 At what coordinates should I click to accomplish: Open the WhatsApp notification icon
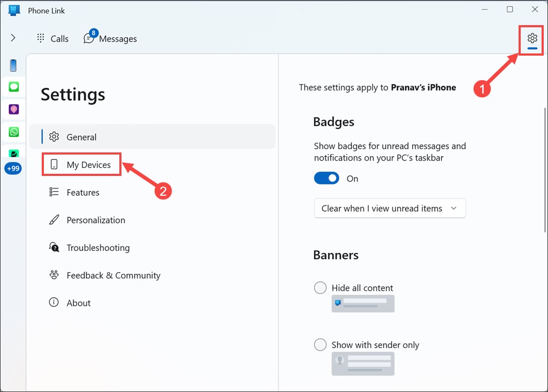(13, 132)
